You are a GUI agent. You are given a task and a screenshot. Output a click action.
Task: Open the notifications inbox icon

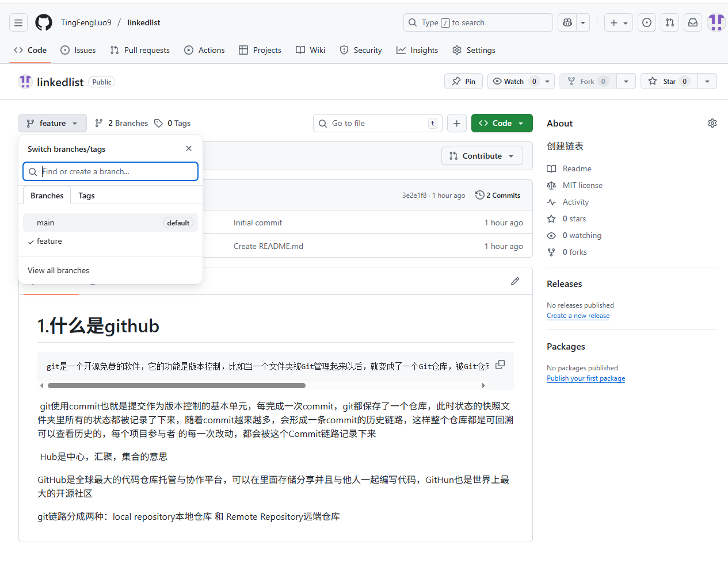(x=693, y=22)
